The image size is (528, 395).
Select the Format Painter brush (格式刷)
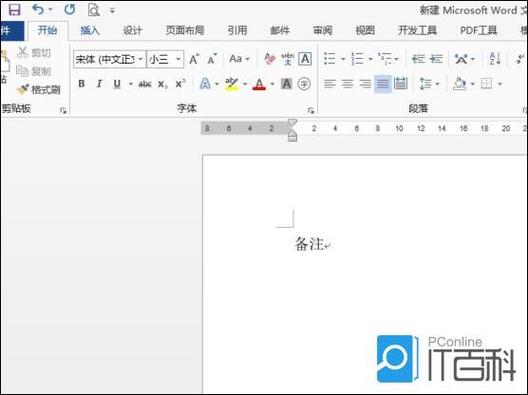[38, 90]
